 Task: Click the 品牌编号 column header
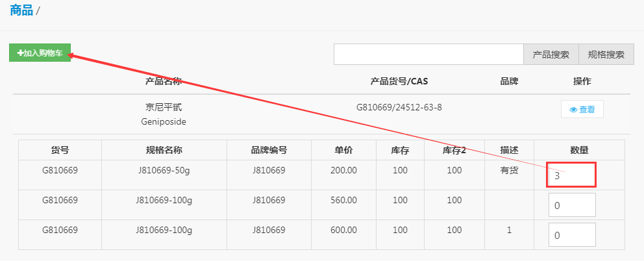269,150
